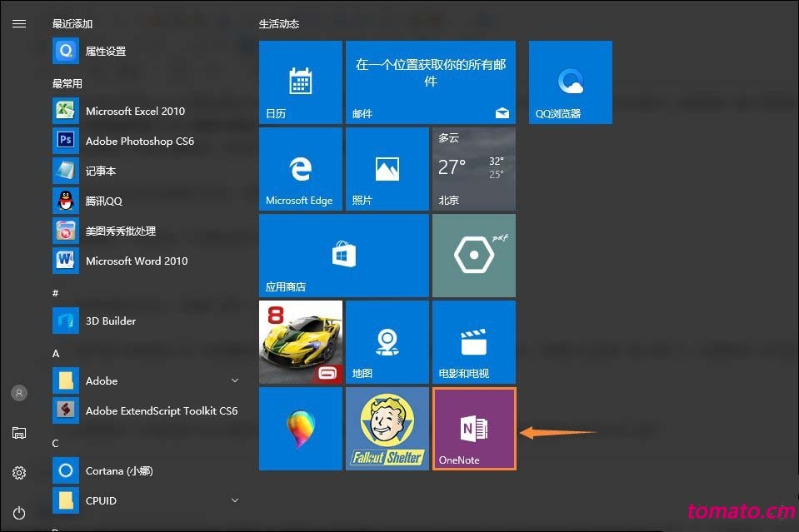Open the Settings gear icon
This screenshot has height=532, width=799.
tap(19, 473)
